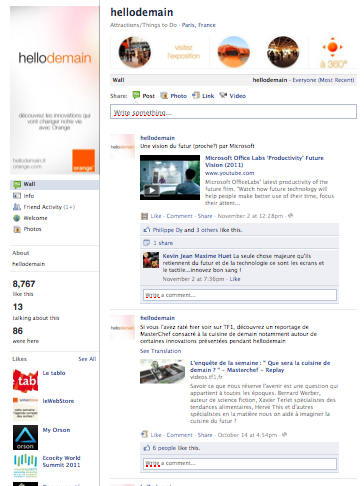The image size is (364, 486).
Task: Click the Write something field
Action: [x=233, y=112]
